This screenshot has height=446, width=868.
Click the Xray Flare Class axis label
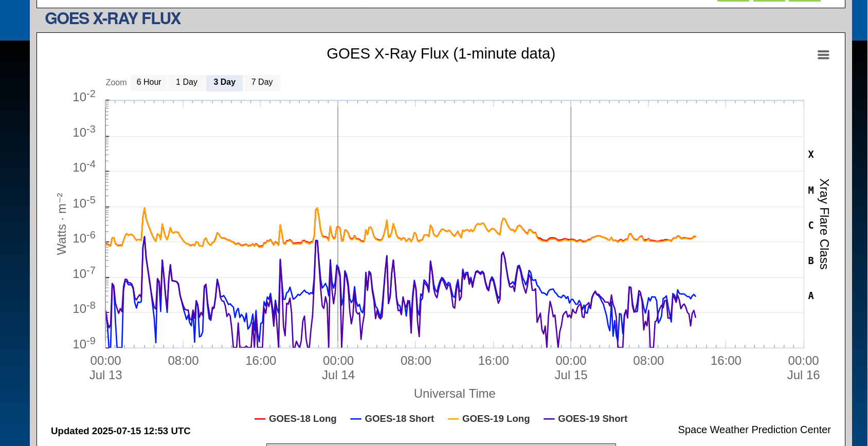824,224
